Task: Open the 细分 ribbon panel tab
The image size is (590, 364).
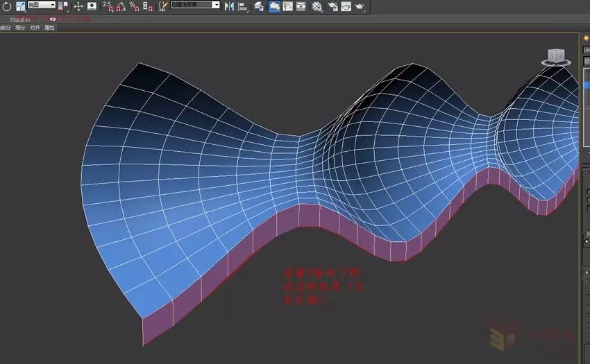Action: click(20, 28)
